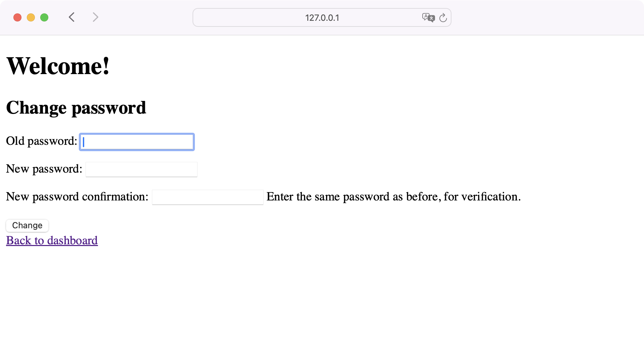Select the Welcome! heading text
644x362 pixels.
pyautogui.click(x=58, y=65)
